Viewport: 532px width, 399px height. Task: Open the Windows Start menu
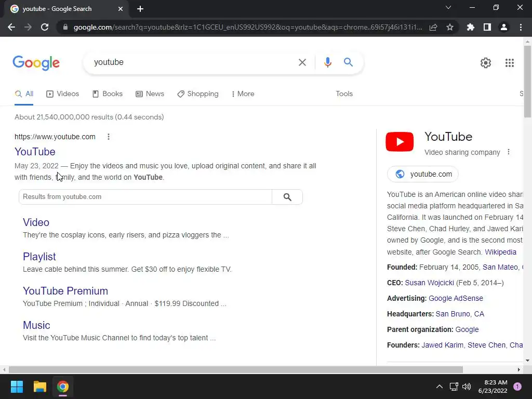click(17, 387)
